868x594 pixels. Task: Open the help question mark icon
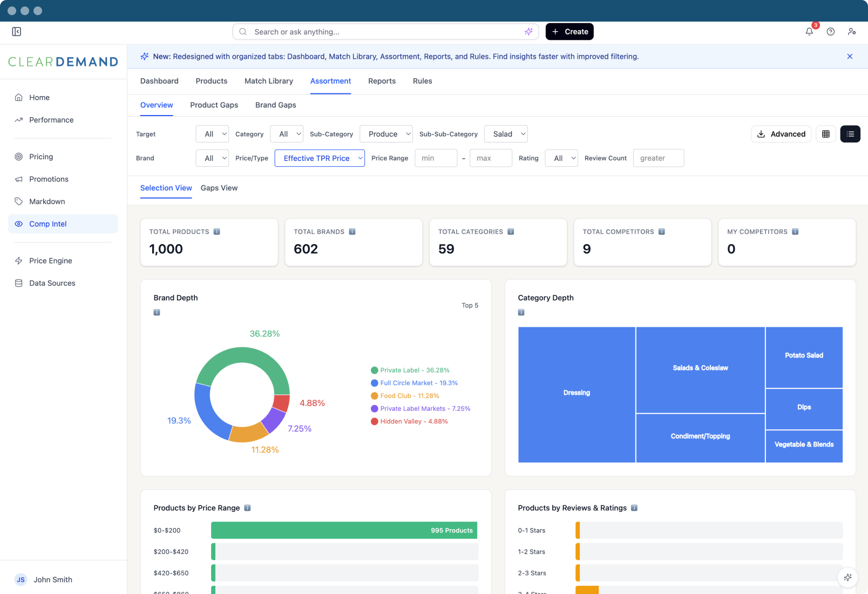point(831,32)
